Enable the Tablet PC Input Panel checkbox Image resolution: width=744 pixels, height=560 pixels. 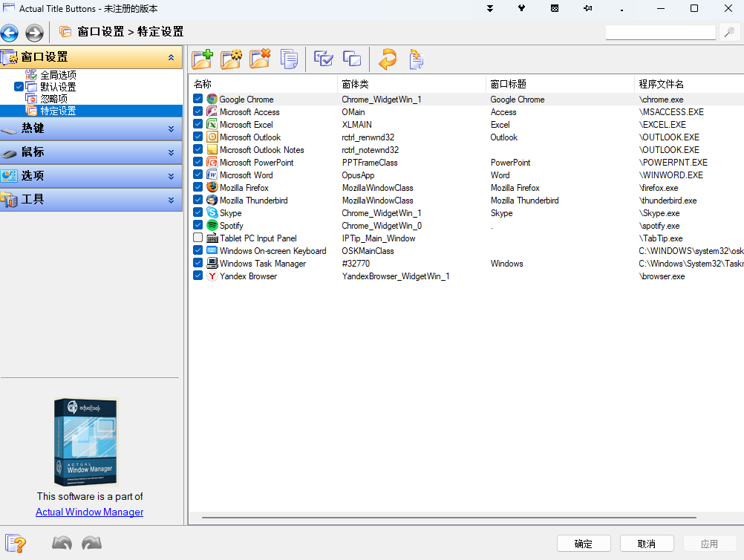point(198,238)
